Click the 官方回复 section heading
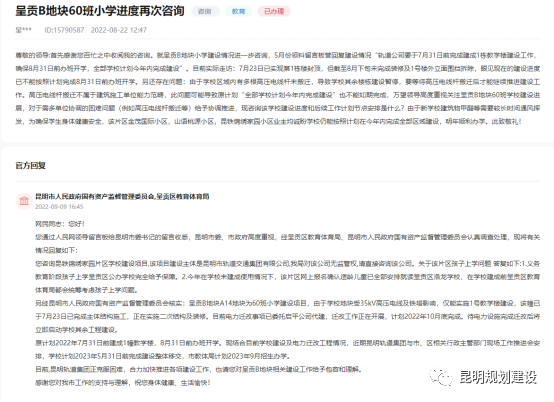Image resolution: width=554 pixels, height=402 pixels. tap(30, 165)
